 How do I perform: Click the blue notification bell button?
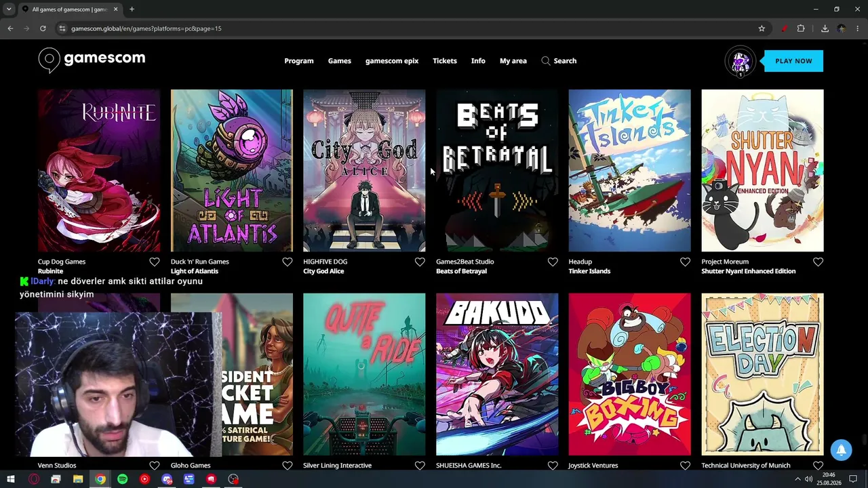(841, 449)
